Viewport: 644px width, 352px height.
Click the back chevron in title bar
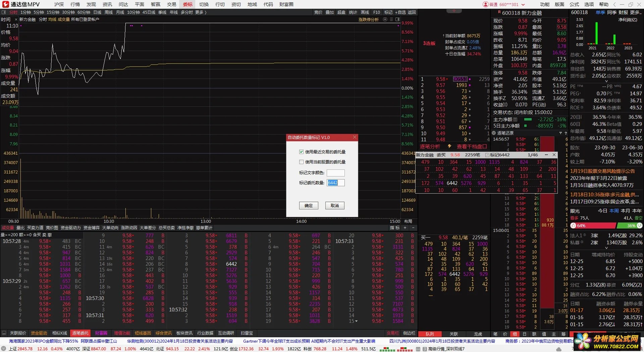pos(614,4)
